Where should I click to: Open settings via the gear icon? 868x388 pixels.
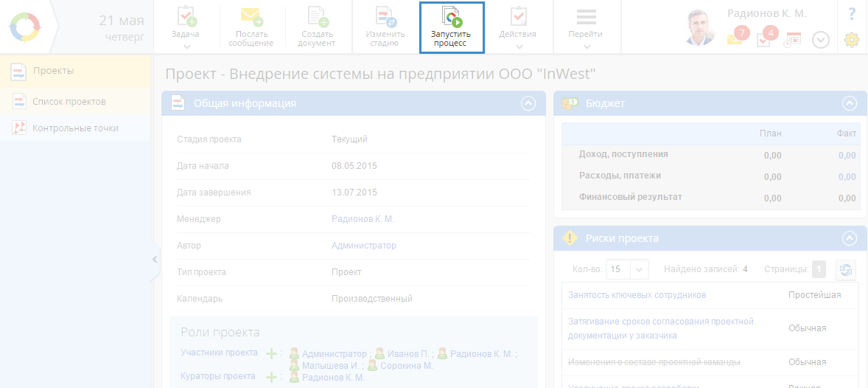point(852,40)
